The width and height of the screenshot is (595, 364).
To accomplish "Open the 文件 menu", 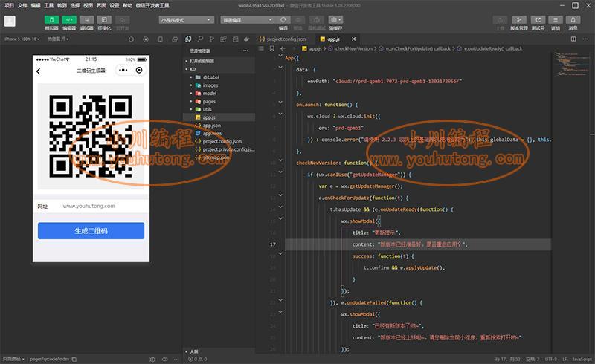I will point(22,5).
